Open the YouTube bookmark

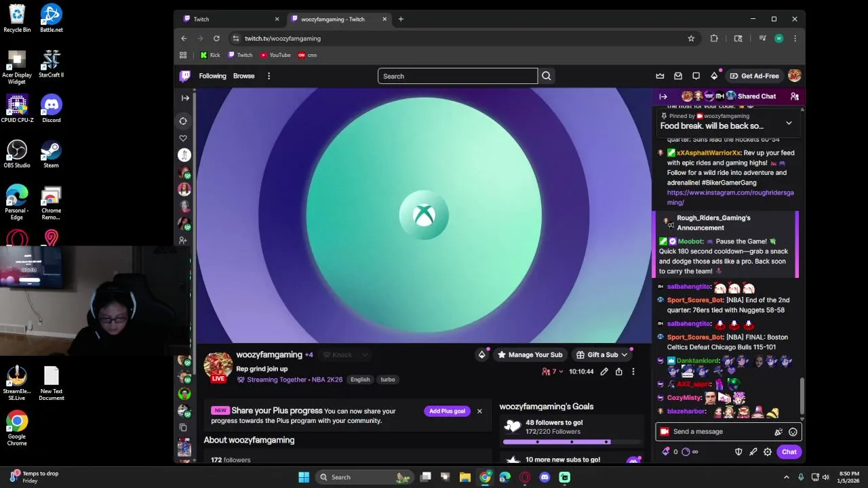(x=275, y=55)
